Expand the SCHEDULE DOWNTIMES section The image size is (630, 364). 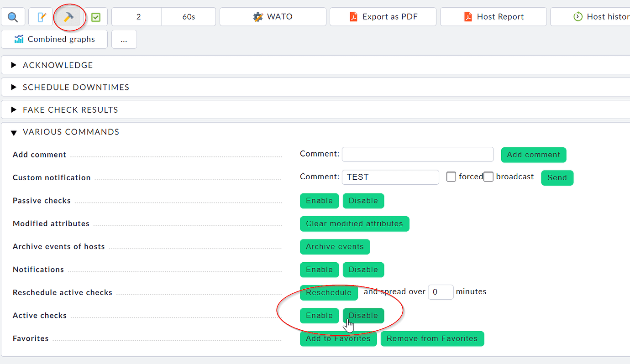click(x=75, y=87)
